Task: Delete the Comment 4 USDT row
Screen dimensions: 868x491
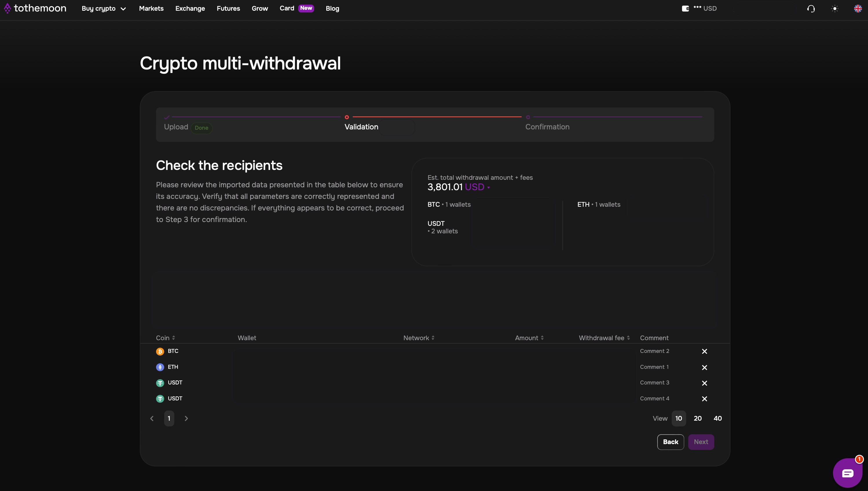Action: (x=704, y=399)
